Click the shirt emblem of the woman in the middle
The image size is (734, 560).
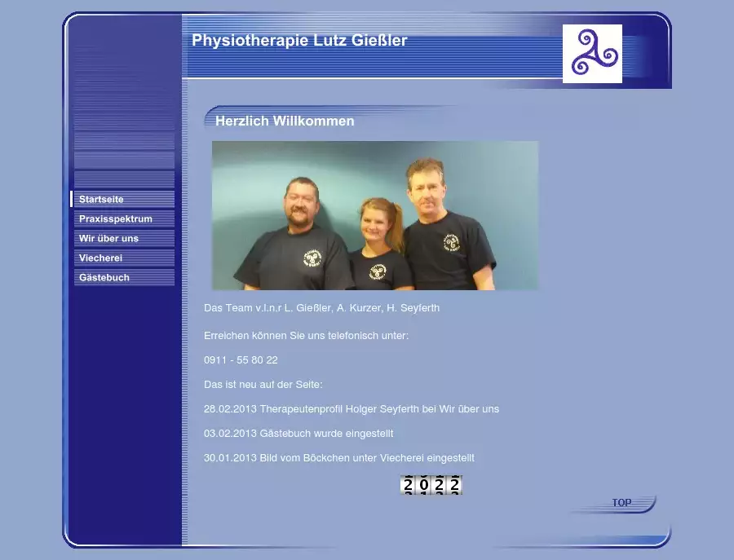point(378,271)
